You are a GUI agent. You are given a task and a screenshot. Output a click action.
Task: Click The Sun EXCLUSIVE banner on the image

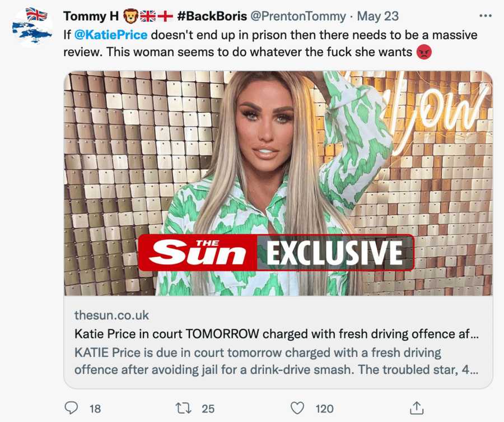(x=276, y=253)
